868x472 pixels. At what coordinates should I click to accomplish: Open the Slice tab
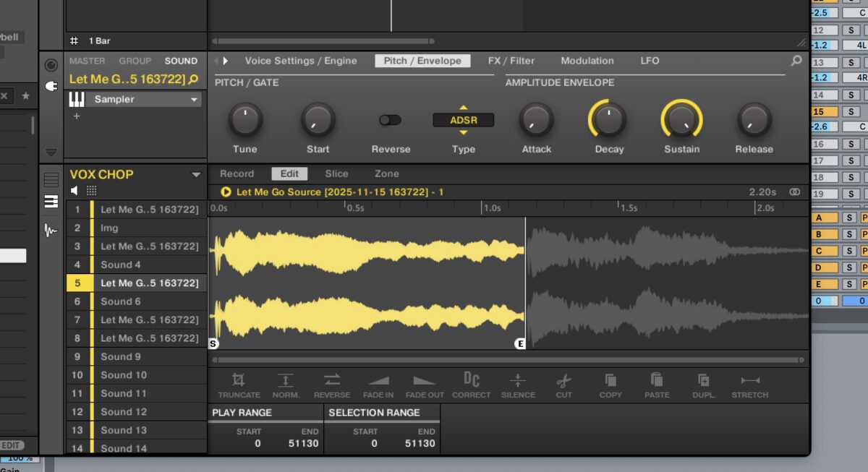point(336,173)
